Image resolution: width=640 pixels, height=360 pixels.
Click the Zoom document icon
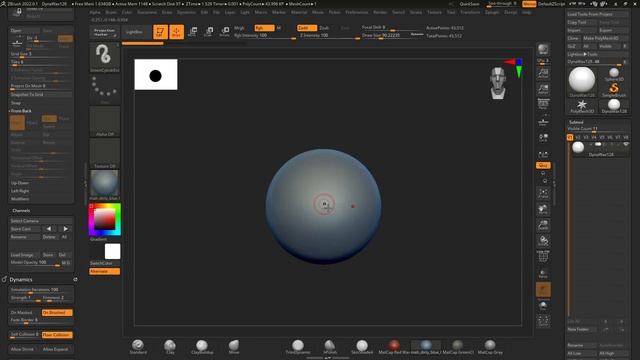pos(543,89)
